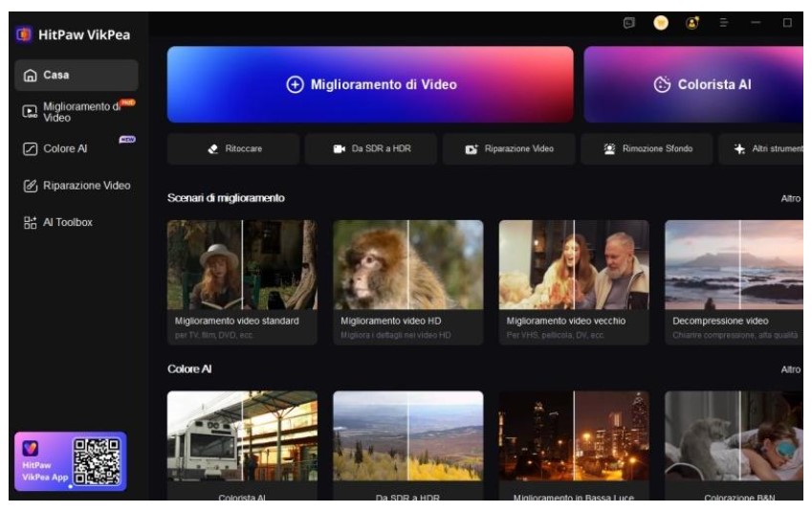This screenshot has height=512, width=812.
Task: Click the Ritoccare eraser icon
Action: tap(213, 149)
